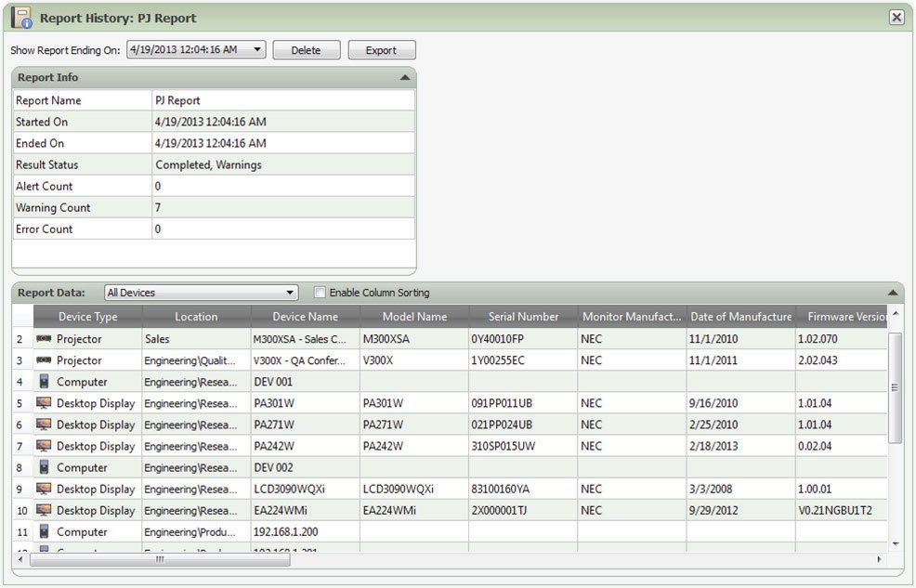The width and height of the screenshot is (916, 588).
Task: Click the computer icon for DEV 001
Action: [44, 382]
